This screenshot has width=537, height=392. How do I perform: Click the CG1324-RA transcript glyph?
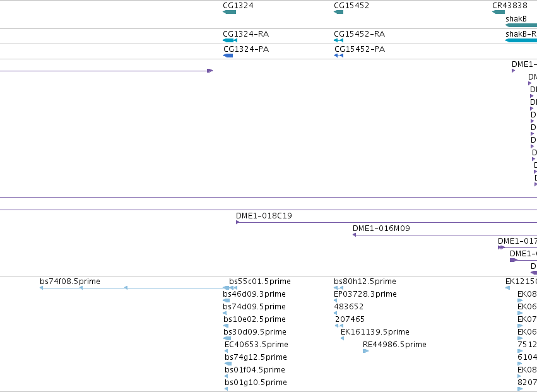(230, 40)
